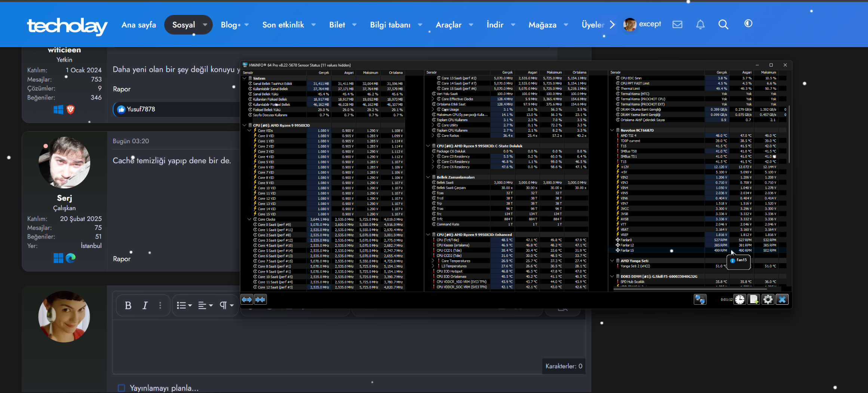Collapse the Core Clocks tree node
The image size is (868, 393).
click(x=249, y=219)
